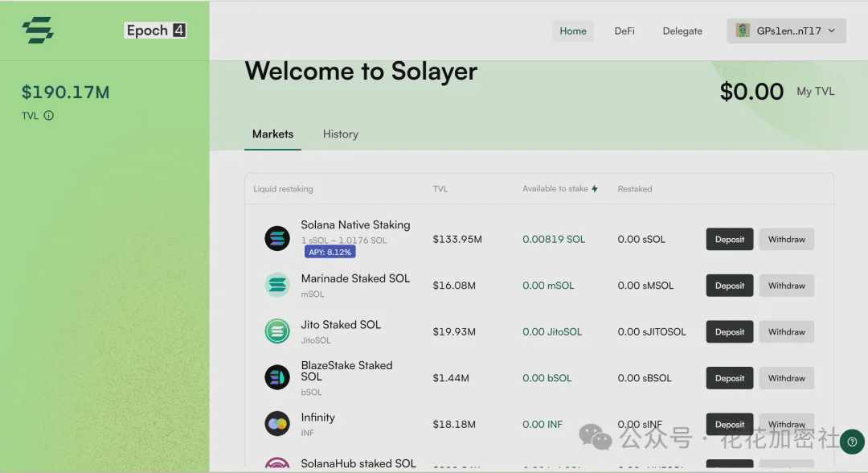868x473 pixels.
Task: Click the $18.18M TVL value
Action: tap(454, 424)
